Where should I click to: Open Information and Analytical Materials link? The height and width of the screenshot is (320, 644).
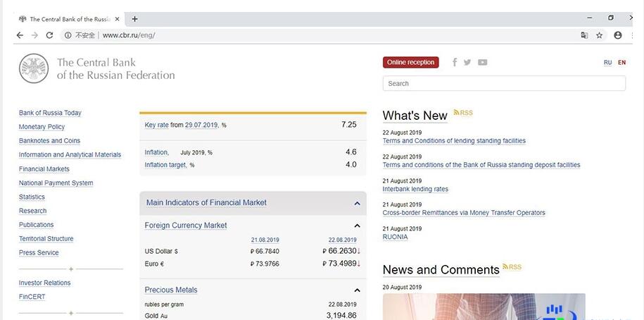[x=70, y=154]
